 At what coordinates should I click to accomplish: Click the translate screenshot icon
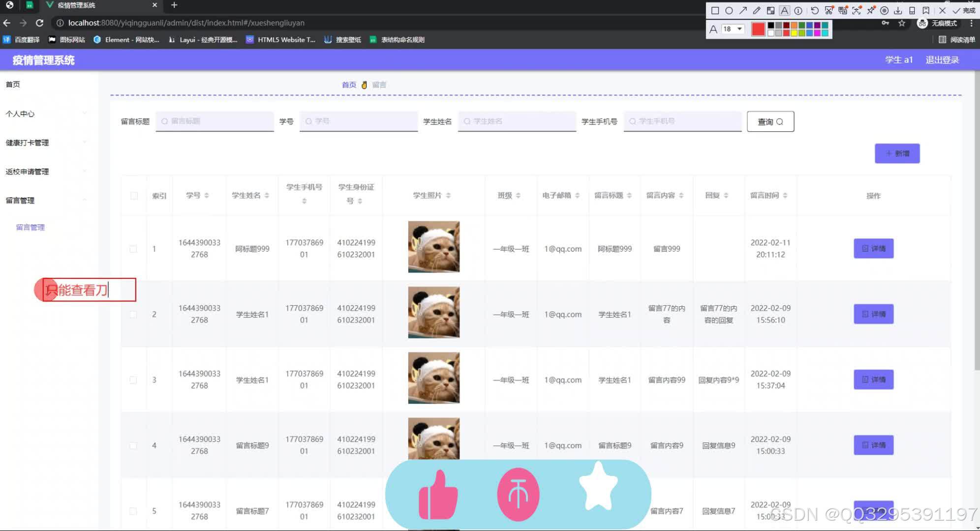tap(843, 10)
